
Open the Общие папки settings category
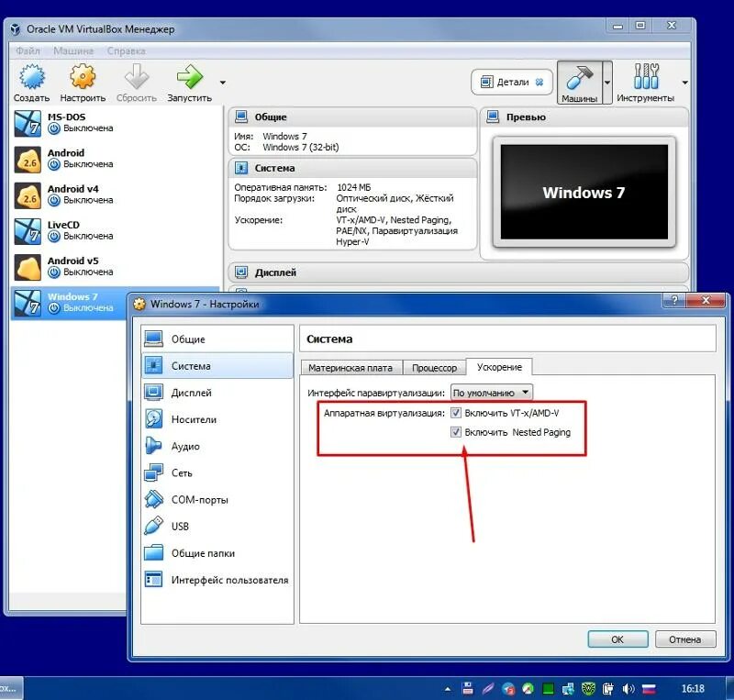coord(217,553)
